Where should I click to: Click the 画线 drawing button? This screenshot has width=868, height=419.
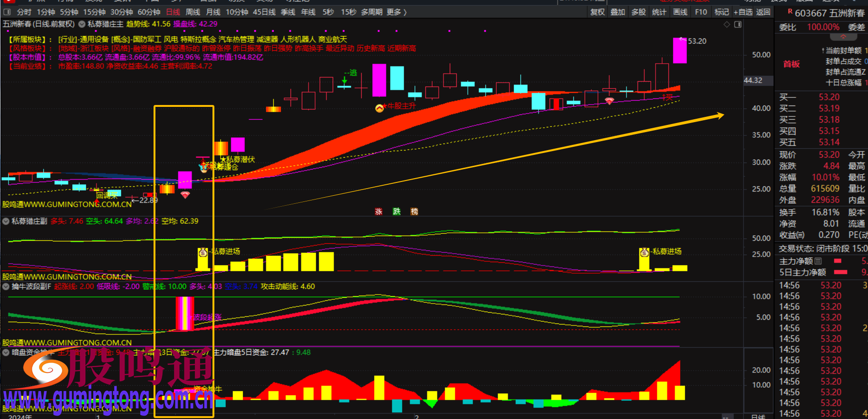coord(680,12)
